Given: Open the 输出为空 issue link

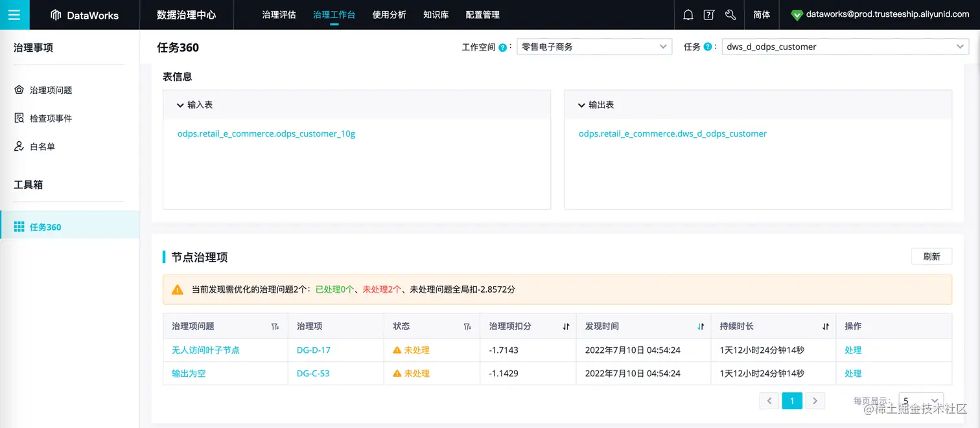Looking at the screenshot, I should point(189,373).
